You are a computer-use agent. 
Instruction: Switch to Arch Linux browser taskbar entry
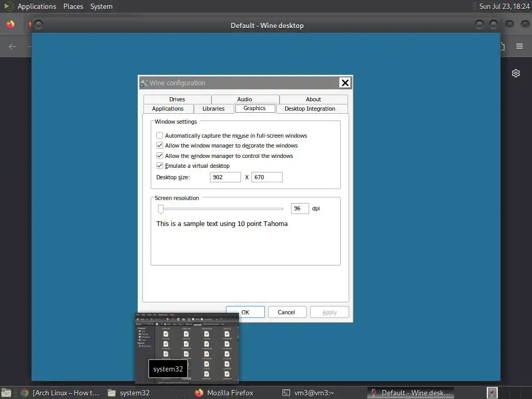coord(60,393)
